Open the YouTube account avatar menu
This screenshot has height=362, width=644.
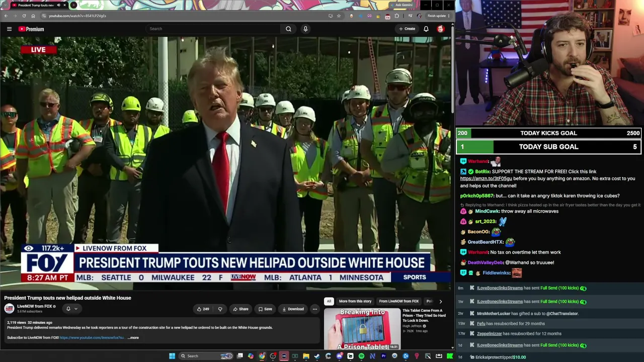[440, 29]
